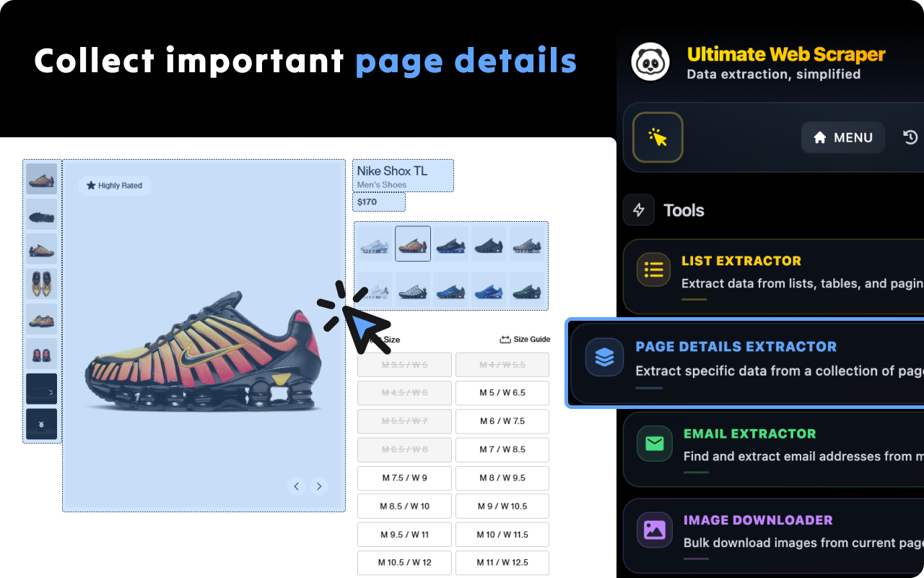Click the Page Details Extractor stack icon
Image resolution: width=924 pixels, height=578 pixels.
coord(604,356)
